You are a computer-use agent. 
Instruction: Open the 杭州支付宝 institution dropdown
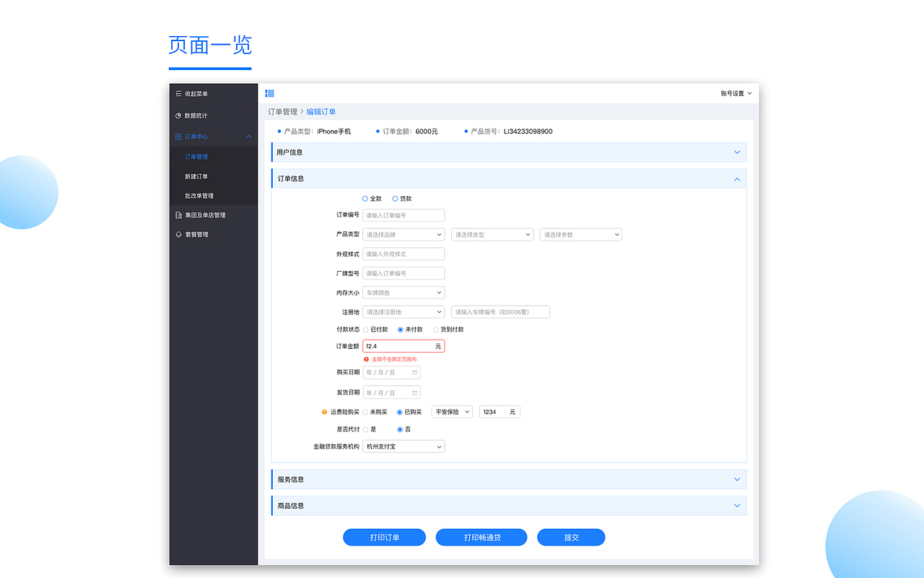(x=404, y=447)
